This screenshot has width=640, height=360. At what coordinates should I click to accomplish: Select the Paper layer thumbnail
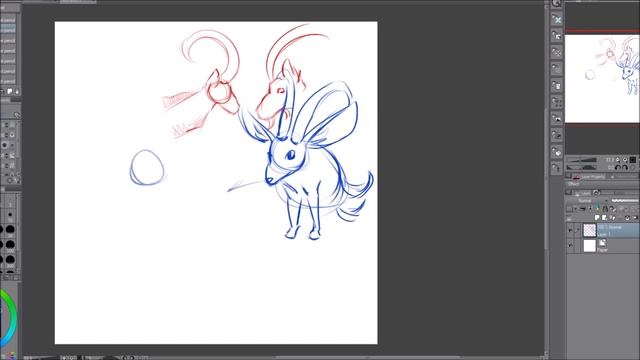click(589, 246)
